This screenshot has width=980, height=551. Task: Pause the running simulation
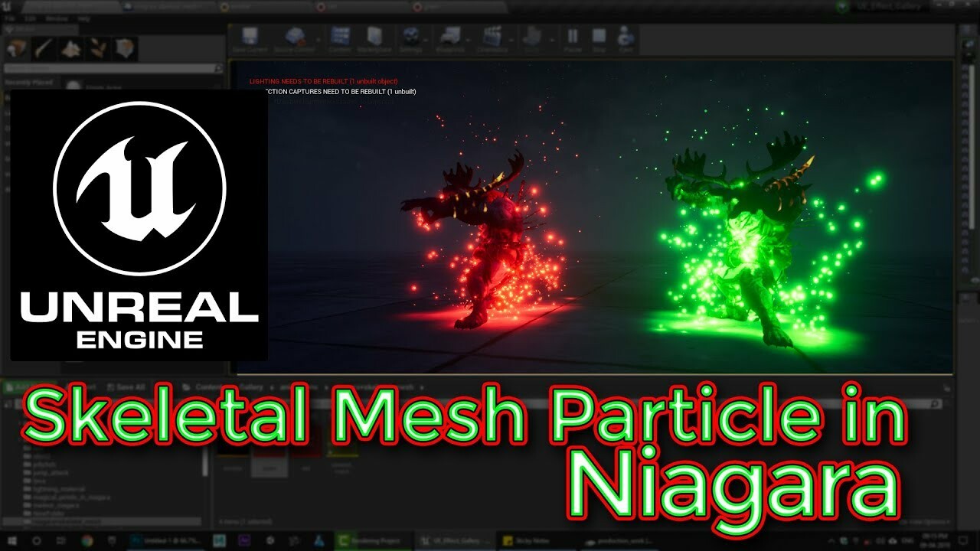point(572,40)
